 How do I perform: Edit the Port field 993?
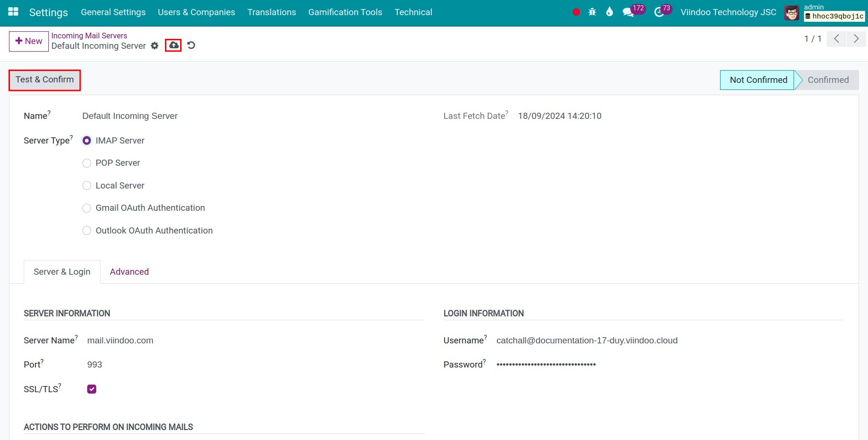coord(95,365)
